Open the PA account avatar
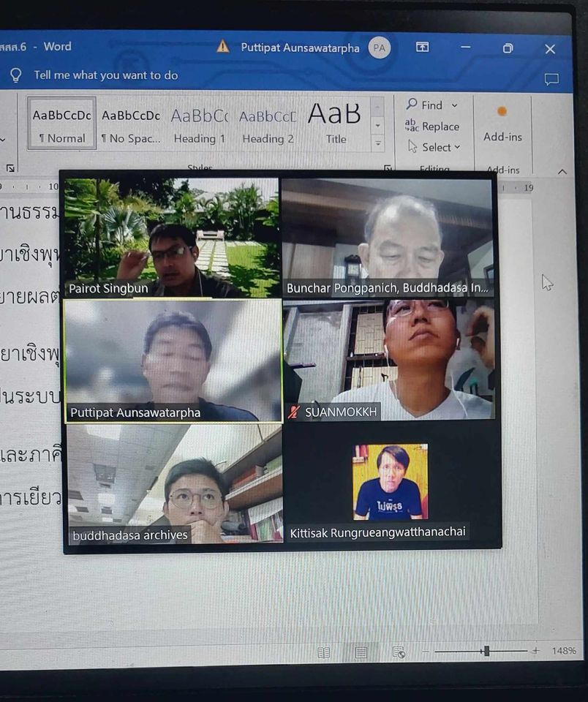This screenshot has height=702, width=588. pyautogui.click(x=379, y=48)
